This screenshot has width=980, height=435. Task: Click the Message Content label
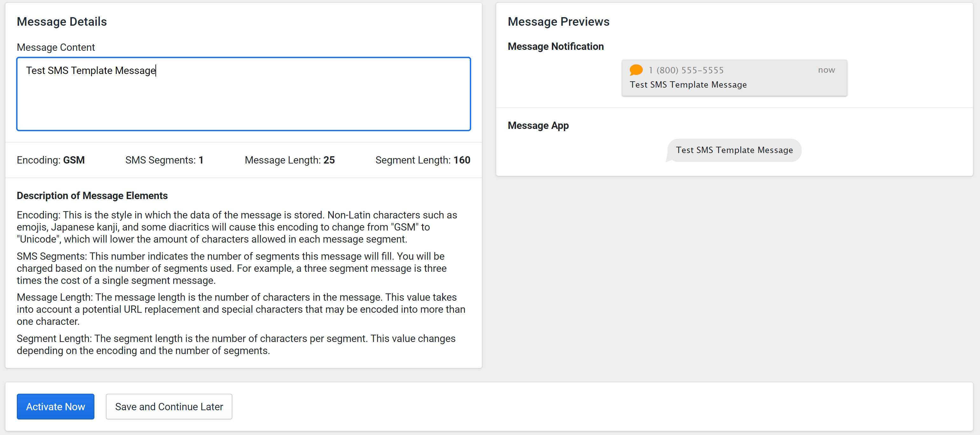pos(56,47)
